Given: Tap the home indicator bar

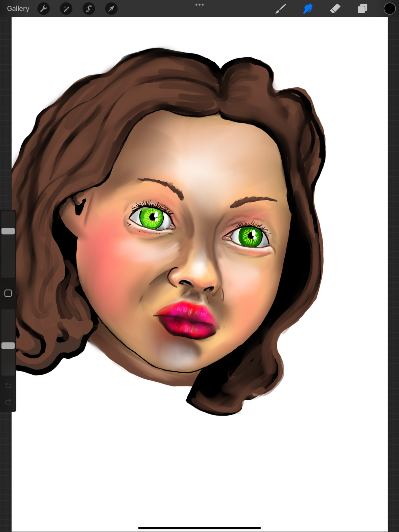Looking at the screenshot, I should (199, 528).
